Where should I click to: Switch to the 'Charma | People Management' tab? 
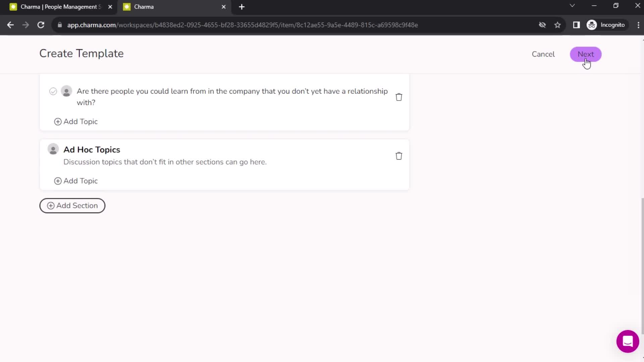click(61, 7)
